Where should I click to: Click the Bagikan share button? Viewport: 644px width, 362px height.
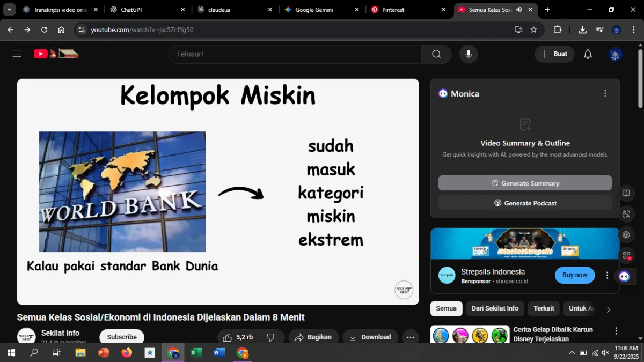click(313, 337)
